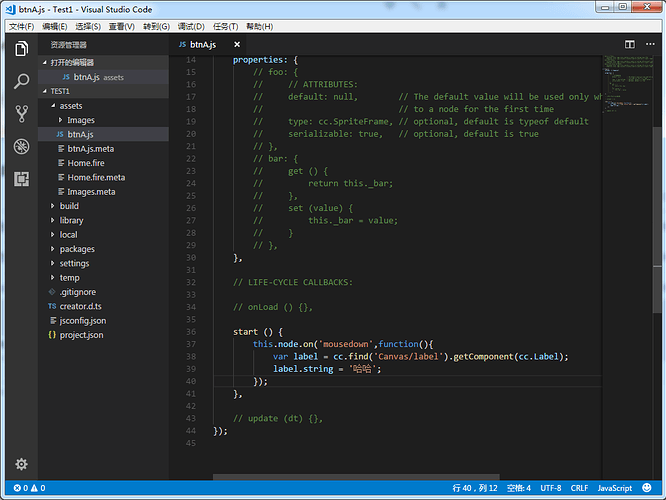Change line ending CRLF setting
Viewport: 666px width, 500px height.
[x=579, y=488]
